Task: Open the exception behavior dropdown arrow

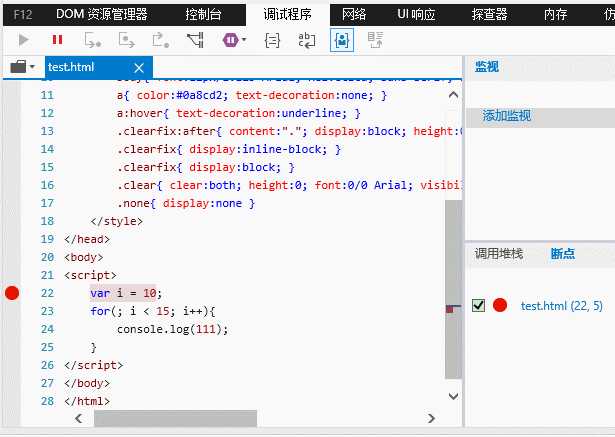Action: (244, 40)
